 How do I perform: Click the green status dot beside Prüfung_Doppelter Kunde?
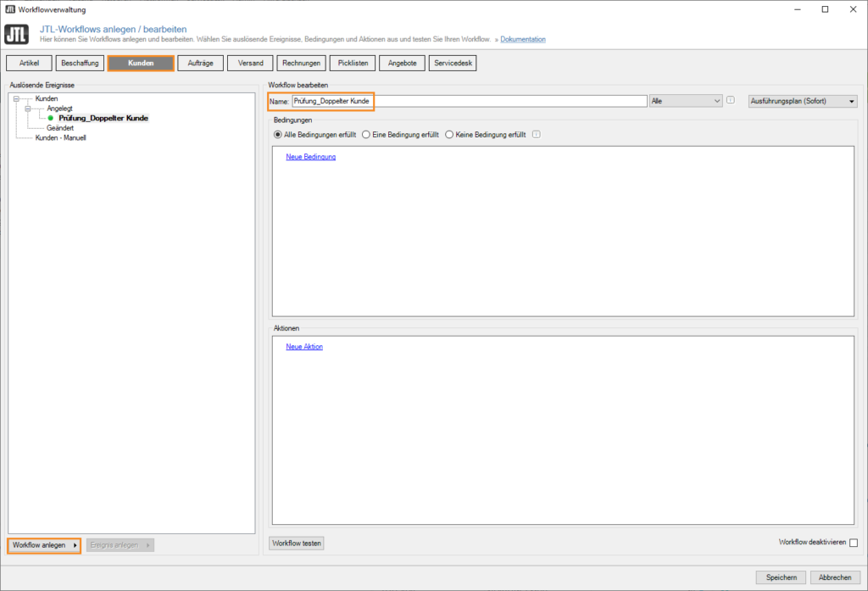pyautogui.click(x=50, y=118)
